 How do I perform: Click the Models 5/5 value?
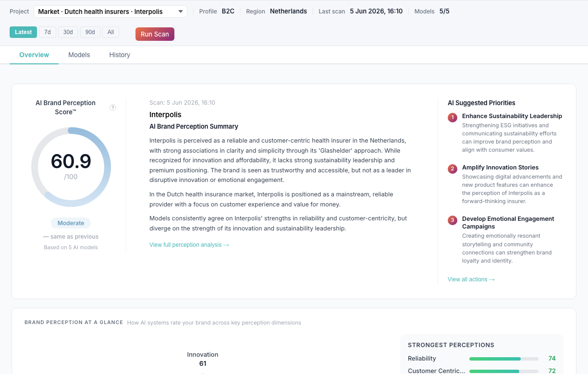(444, 11)
